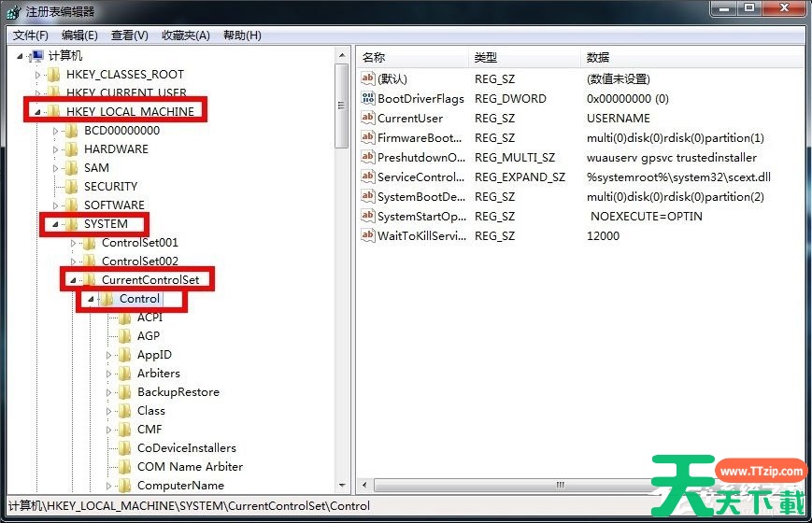The image size is (812, 523).
Task: Select the CoDeviceInstallers key
Action: [187, 448]
